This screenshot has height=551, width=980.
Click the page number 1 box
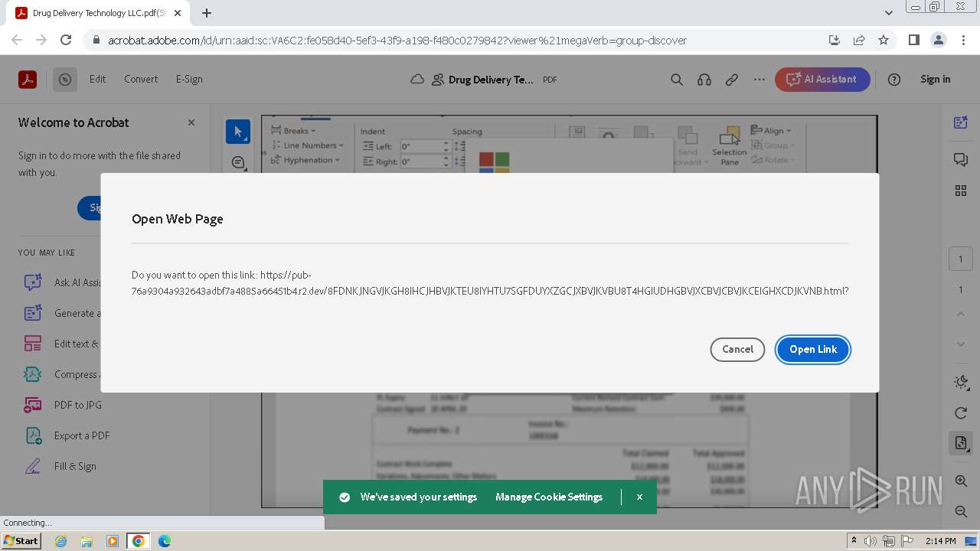coord(961,259)
